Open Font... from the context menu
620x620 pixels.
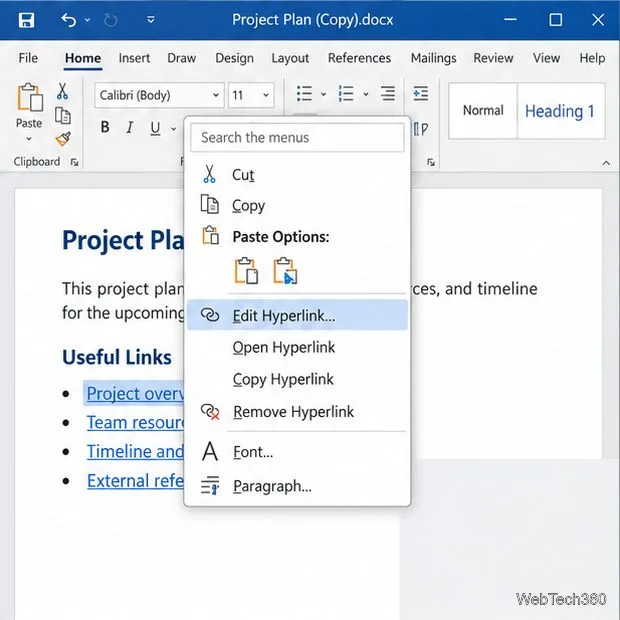[297, 452]
